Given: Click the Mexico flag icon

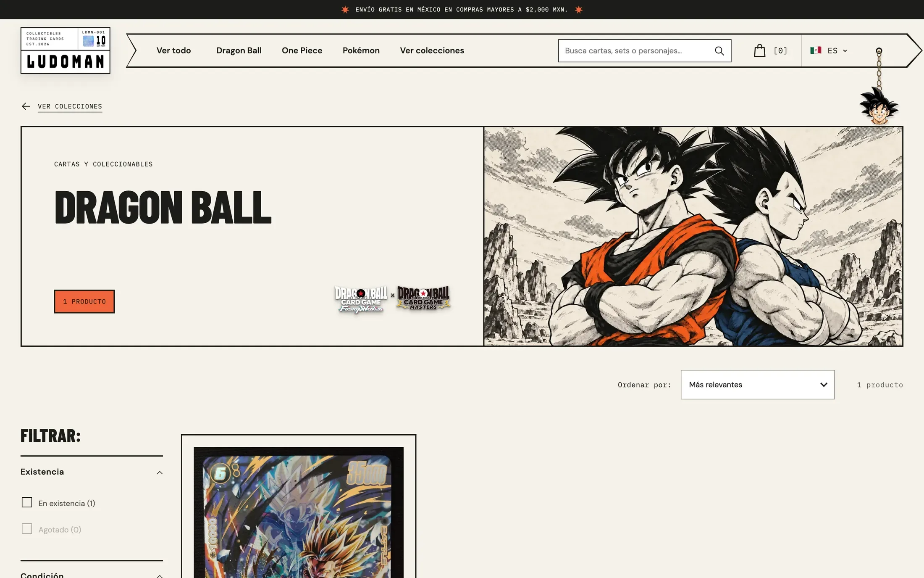Looking at the screenshot, I should point(816,50).
